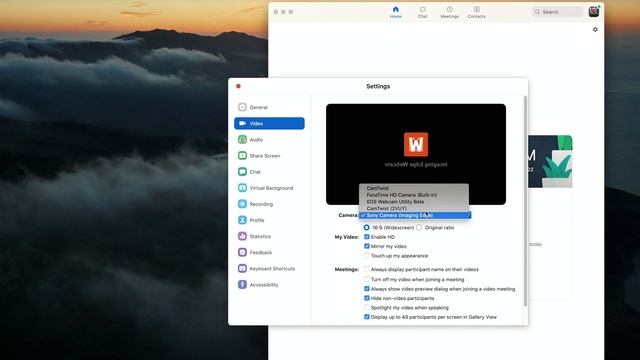The image size is (640, 360).
Task: Select 16:9 (Widescreen) radio button
Action: pyautogui.click(x=367, y=227)
